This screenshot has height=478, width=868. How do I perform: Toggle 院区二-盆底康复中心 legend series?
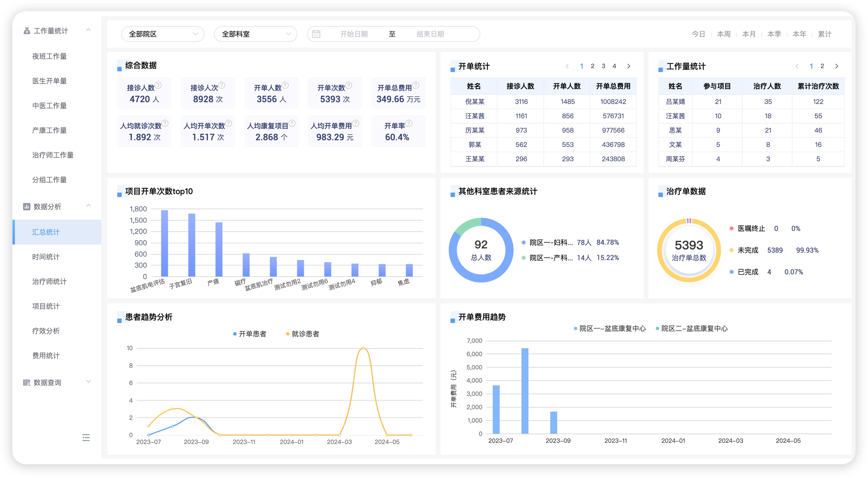click(x=692, y=328)
